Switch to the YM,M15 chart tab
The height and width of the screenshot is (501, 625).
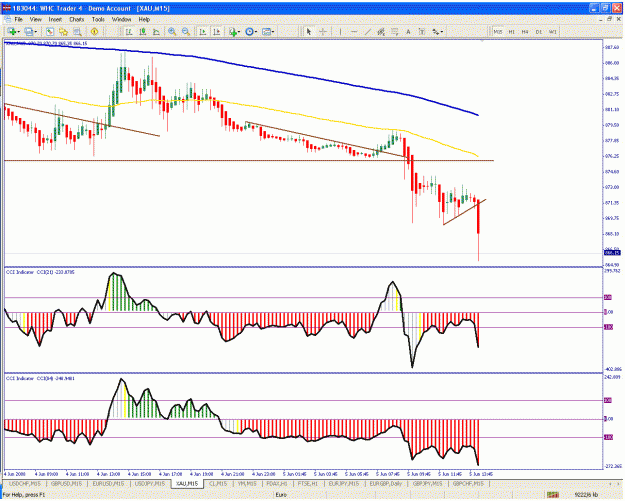coord(247,483)
